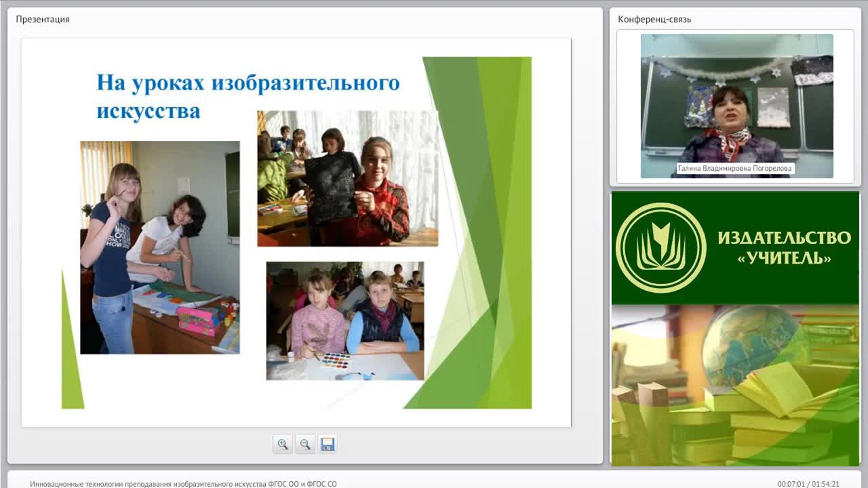The image size is (868, 488).
Task: Select the slide photo of girl holding black artwork
Action: point(348,178)
